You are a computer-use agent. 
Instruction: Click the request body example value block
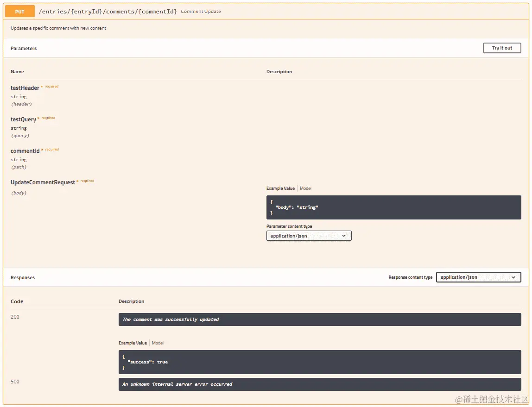click(393, 207)
